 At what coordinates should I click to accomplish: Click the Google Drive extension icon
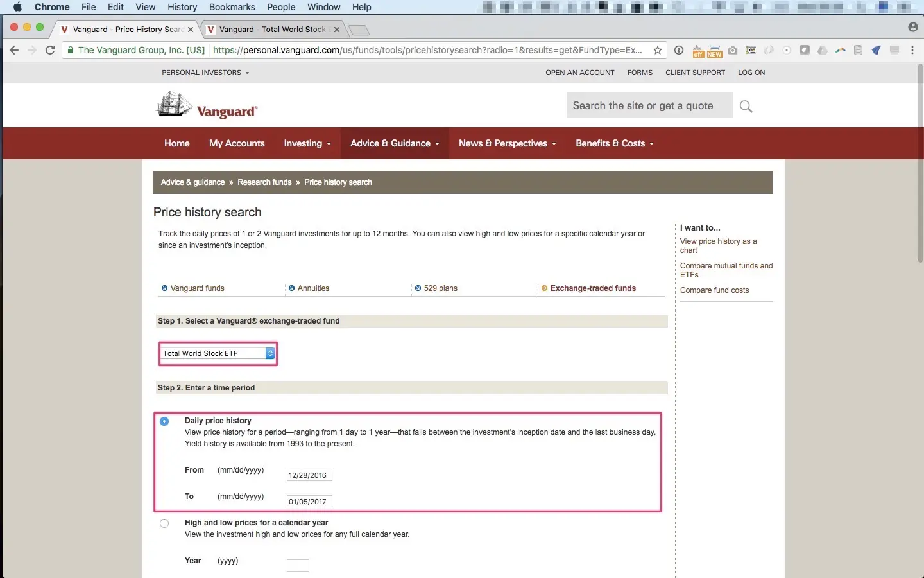[x=823, y=50]
